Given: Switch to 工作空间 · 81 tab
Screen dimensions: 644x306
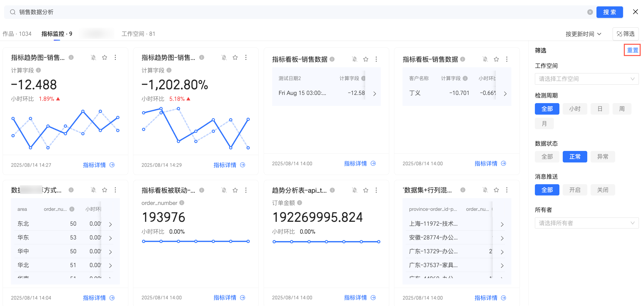Looking at the screenshot, I should [x=138, y=34].
